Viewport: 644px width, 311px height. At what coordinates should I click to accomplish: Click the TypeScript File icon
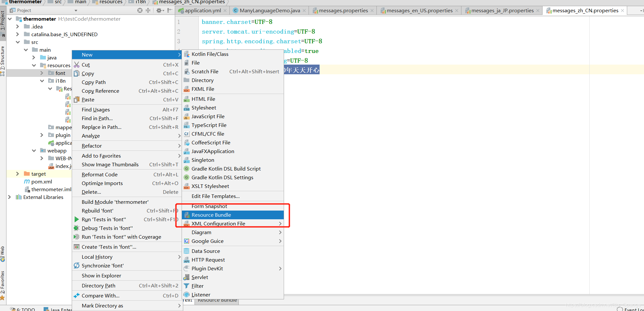pyautogui.click(x=186, y=125)
